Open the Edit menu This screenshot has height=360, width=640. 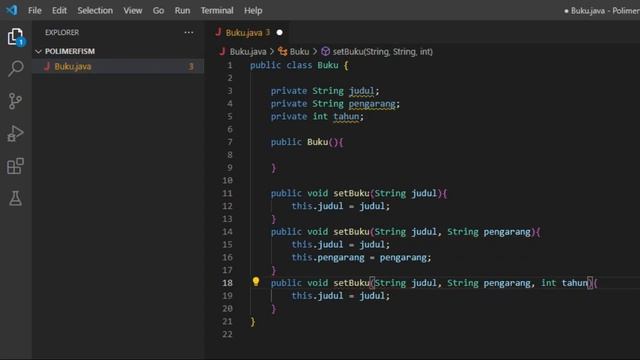[59, 10]
